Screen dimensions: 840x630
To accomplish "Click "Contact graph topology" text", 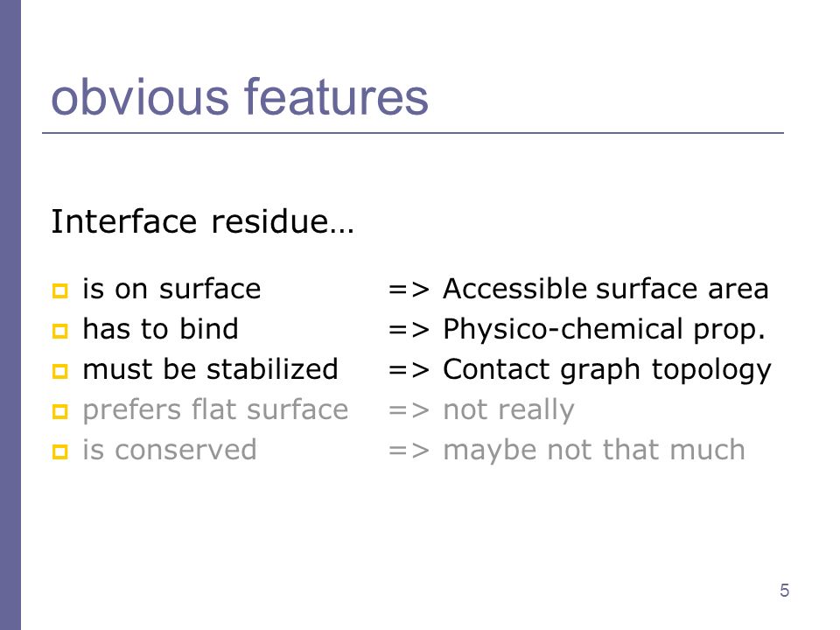I will (607, 370).
